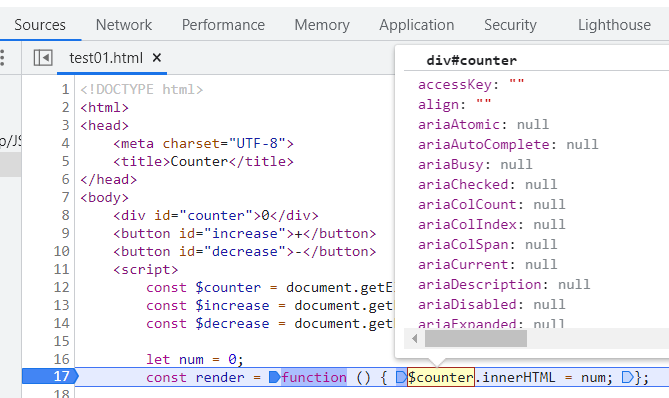Image resolution: width=669 pixels, height=398 pixels.
Task: Click the innerHTML property on line 17
Action: 518,377
